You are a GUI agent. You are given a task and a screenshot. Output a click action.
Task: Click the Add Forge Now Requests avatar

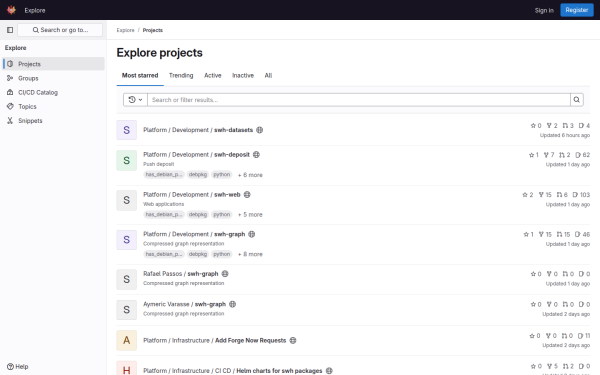(x=127, y=340)
